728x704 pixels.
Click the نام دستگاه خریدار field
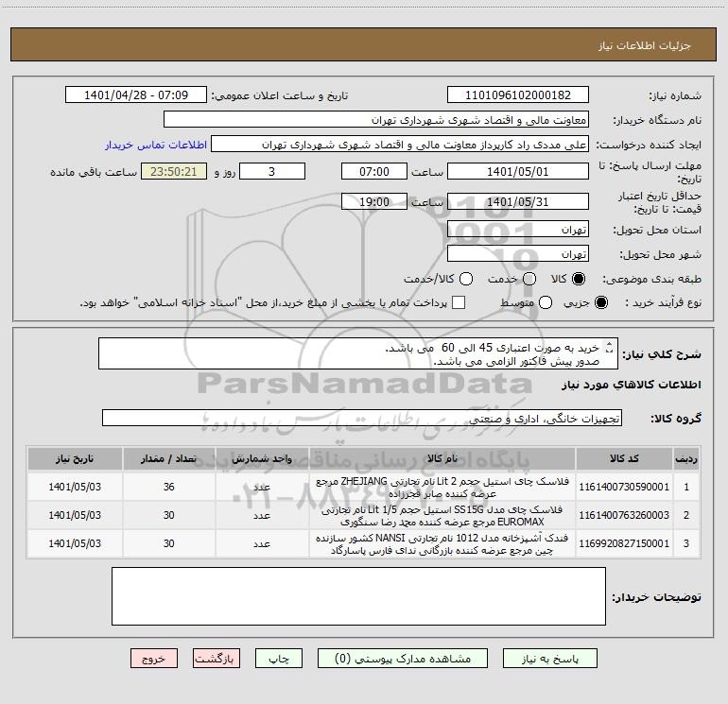point(376,119)
